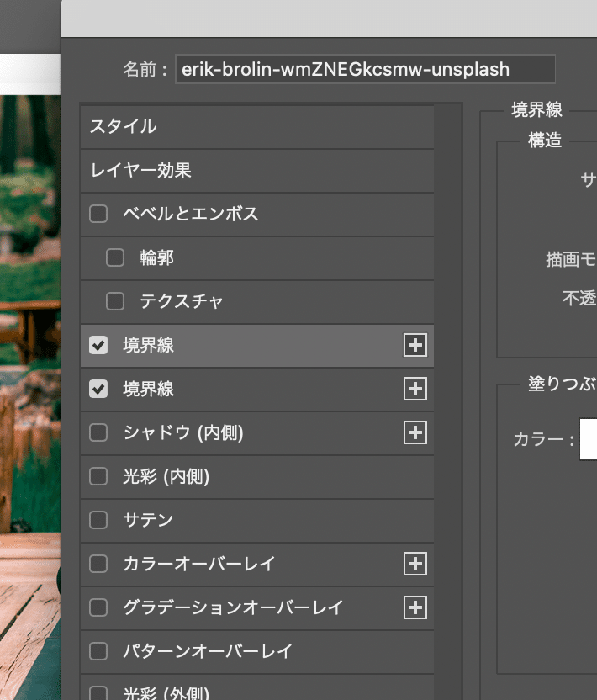597x700 pixels.
Task: Select the テクスチャ label in the list
Action: coord(181,301)
